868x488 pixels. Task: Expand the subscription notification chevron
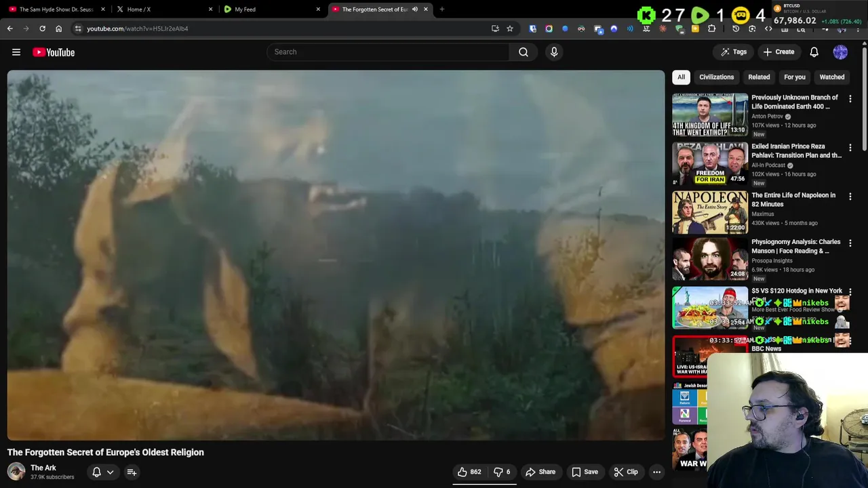(x=110, y=472)
